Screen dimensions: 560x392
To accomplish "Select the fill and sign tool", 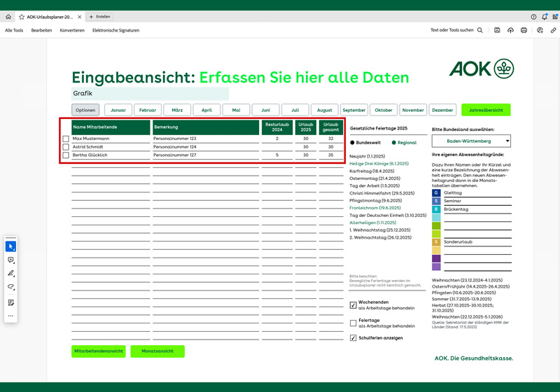I will [x=10, y=302].
